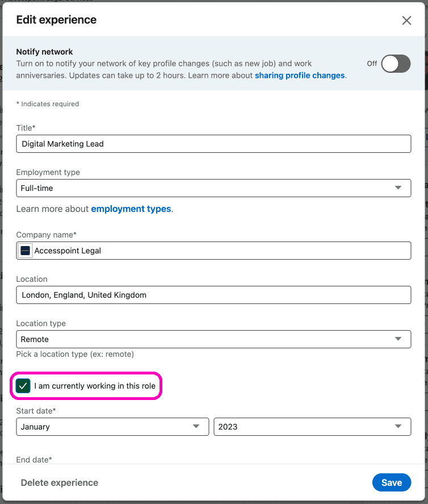The image size is (428, 504).
Task: Click the green checkmark in the highlighted checkbox
Action: click(x=23, y=386)
